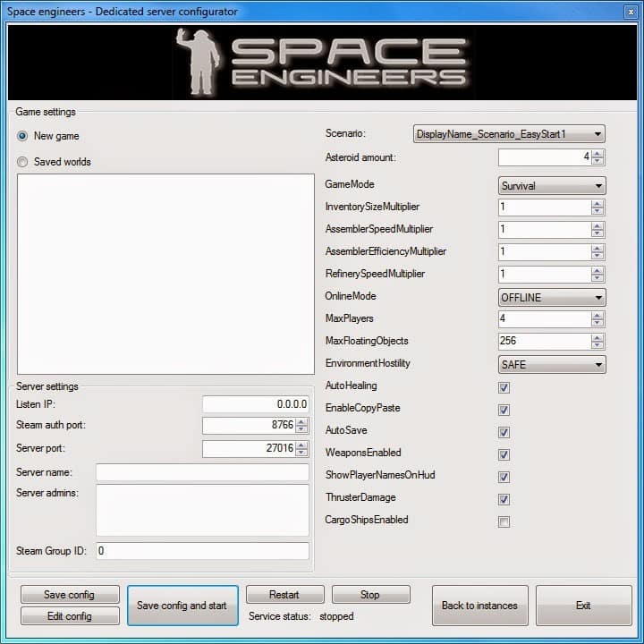Toggle the EnableCopyPaste checkbox
The height and width of the screenshot is (644, 644).
[504, 410]
